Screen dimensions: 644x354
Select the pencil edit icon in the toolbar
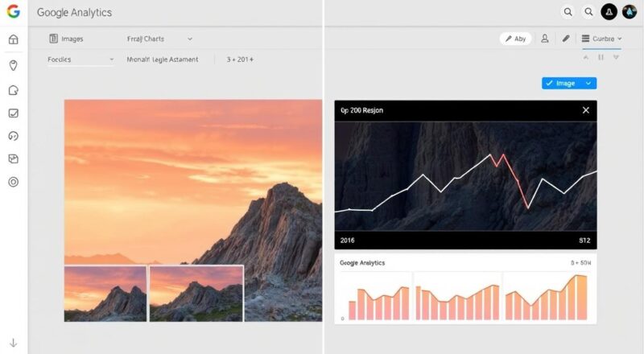pos(566,39)
